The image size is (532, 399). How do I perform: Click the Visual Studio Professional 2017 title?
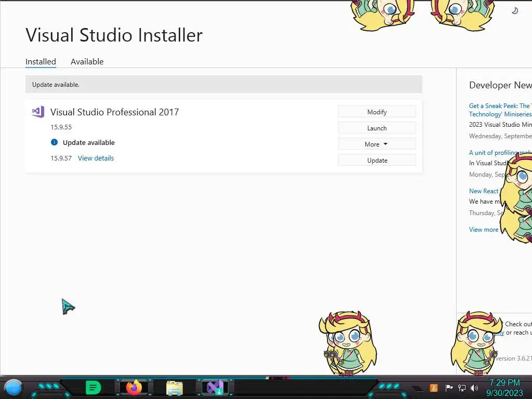pos(115,112)
